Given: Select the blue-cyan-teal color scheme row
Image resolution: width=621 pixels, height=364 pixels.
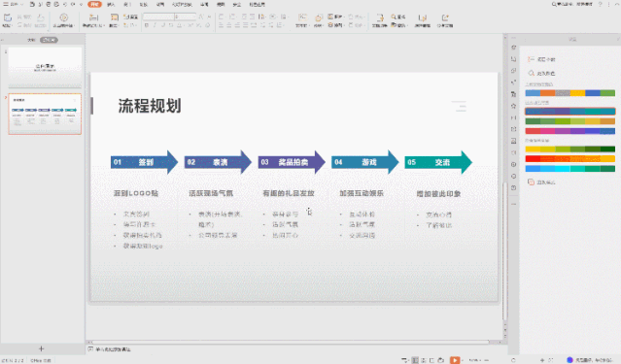Looking at the screenshot, I should point(569,169).
